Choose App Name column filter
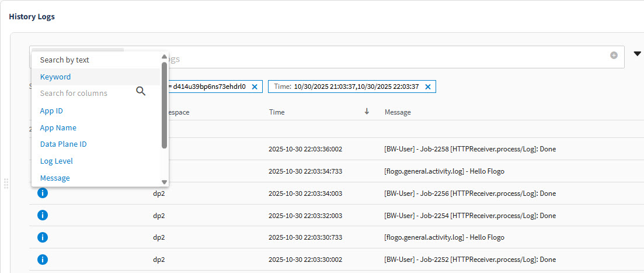 [x=58, y=127]
